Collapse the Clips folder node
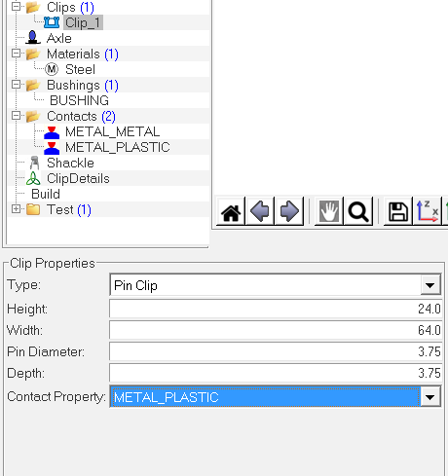This screenshot has width=448, height=476. click(x=16, y=7)
